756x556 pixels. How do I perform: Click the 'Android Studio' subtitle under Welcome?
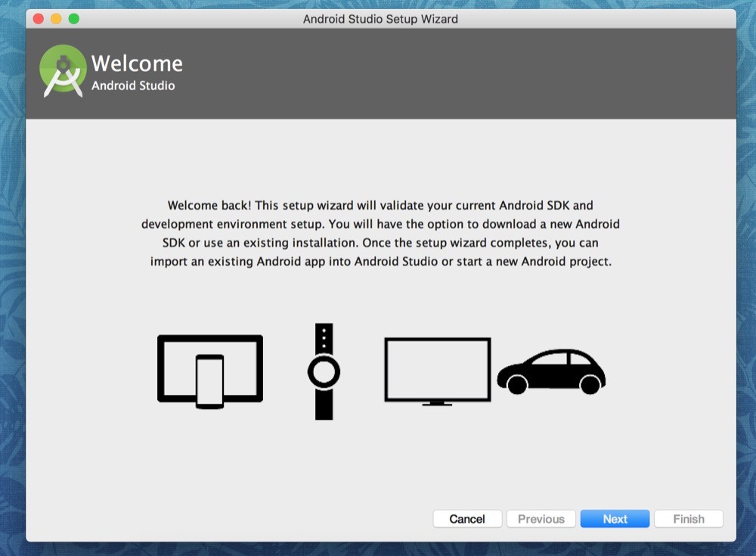[x=133, y=85]
